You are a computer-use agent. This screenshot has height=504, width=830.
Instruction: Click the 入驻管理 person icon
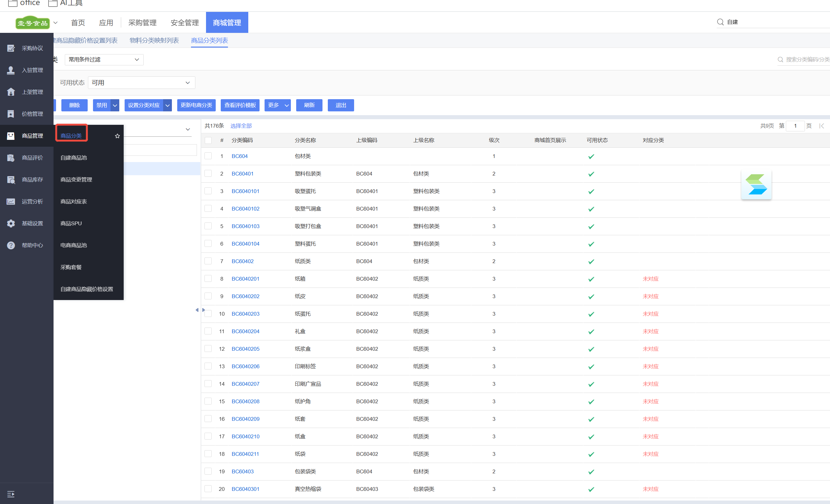point(11,70)
